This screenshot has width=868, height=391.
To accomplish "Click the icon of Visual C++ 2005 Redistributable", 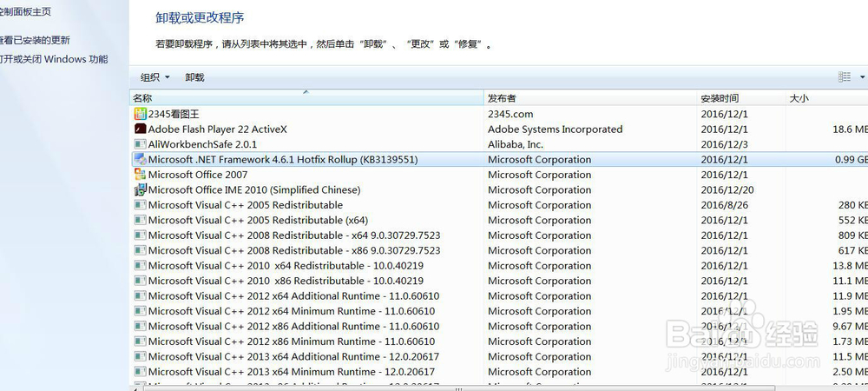I will click(141, 205).
